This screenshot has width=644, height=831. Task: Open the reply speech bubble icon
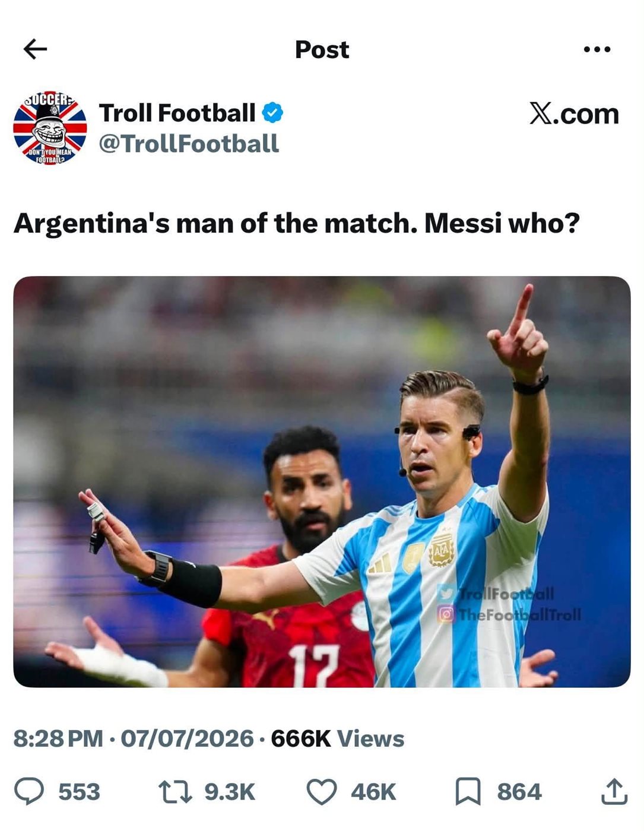28,792
